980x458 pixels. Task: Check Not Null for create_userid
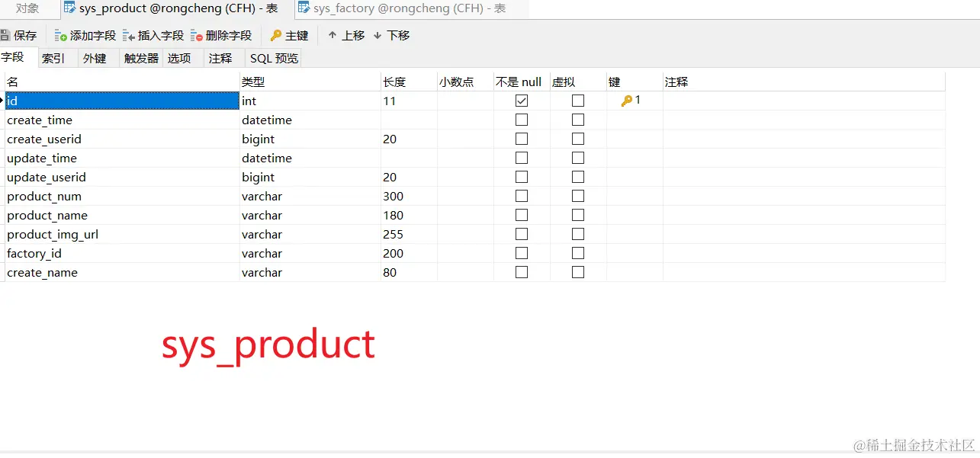[522, 139]
